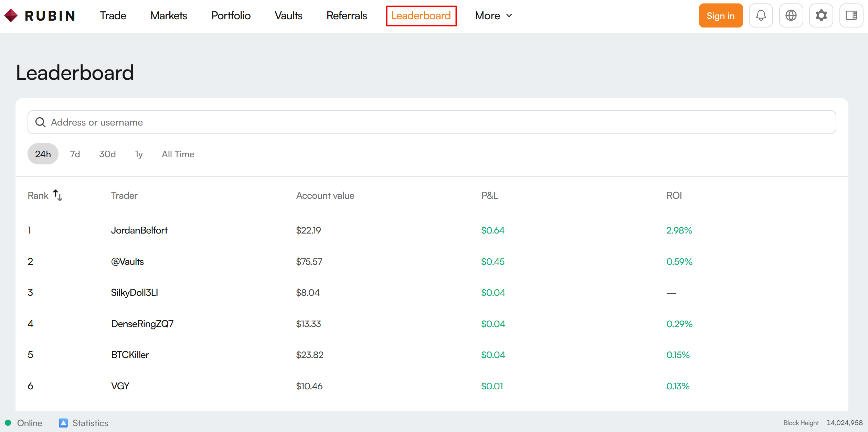This screenshot has width=868, height=432.
Task: Click the Statistics chart icon
Action: (63, 423)
